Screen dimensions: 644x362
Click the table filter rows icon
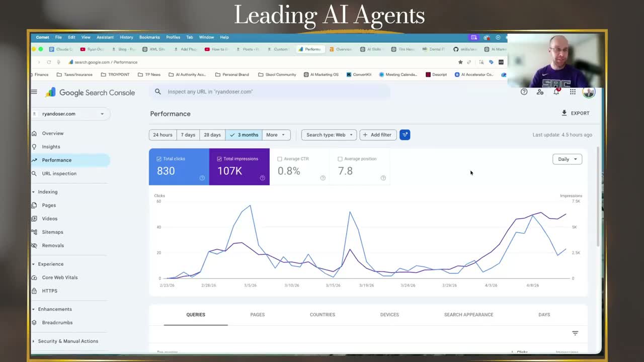pos(575,333)
